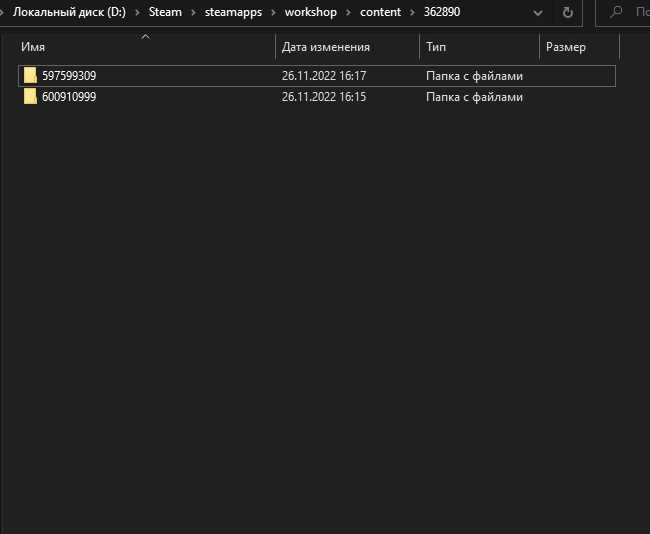Select folder icon of 597599309
This screenshot has height=534, width=650.
coord(30,75)
